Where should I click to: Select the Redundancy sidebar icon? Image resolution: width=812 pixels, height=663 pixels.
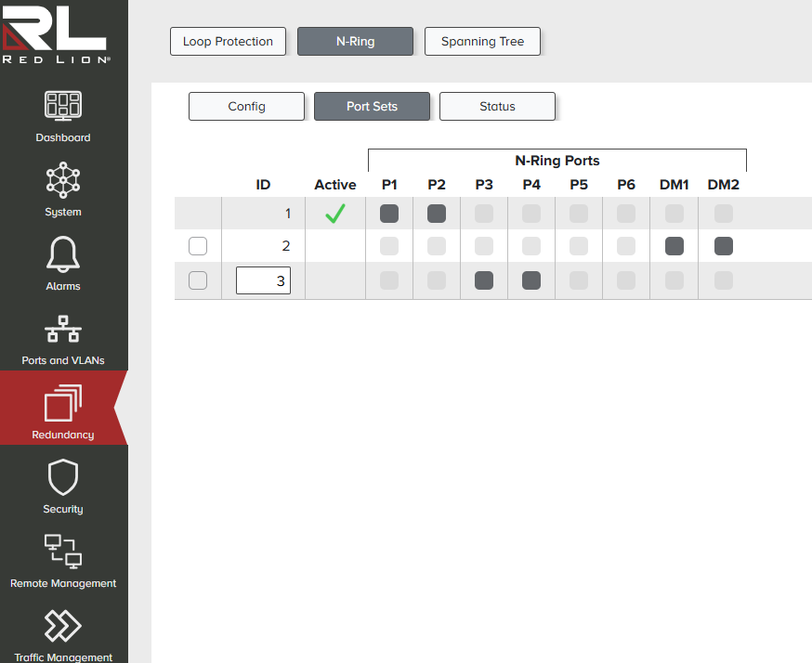click(x=63, y=405)
